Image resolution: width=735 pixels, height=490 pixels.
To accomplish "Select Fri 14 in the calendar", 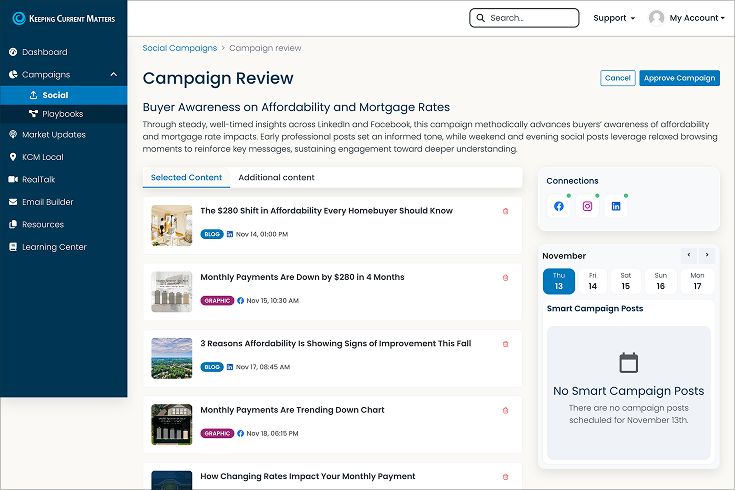I will pyautogui.click(x=592, y=281).
